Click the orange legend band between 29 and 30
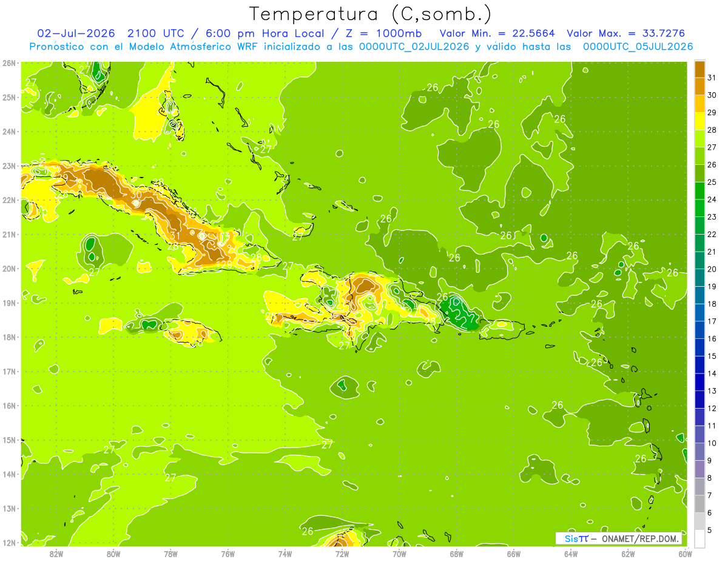The image size is (728, 562). pos(699,104)
